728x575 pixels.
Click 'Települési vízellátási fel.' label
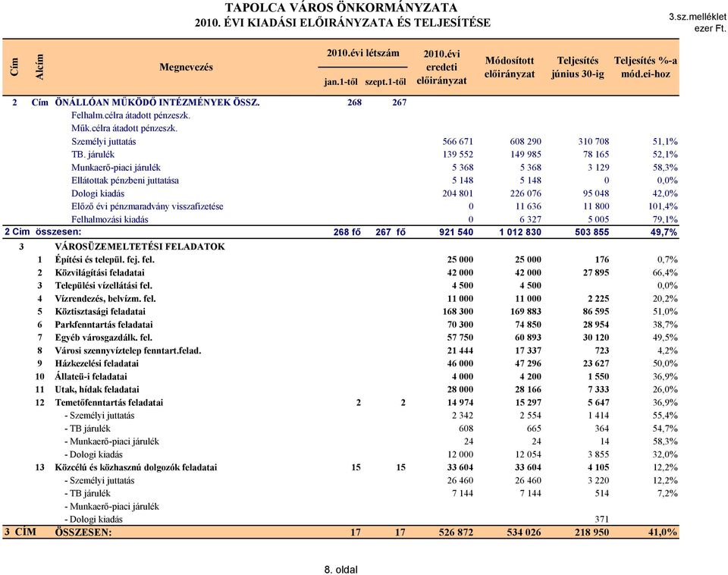pyautogui.click(x=104, y=286)
